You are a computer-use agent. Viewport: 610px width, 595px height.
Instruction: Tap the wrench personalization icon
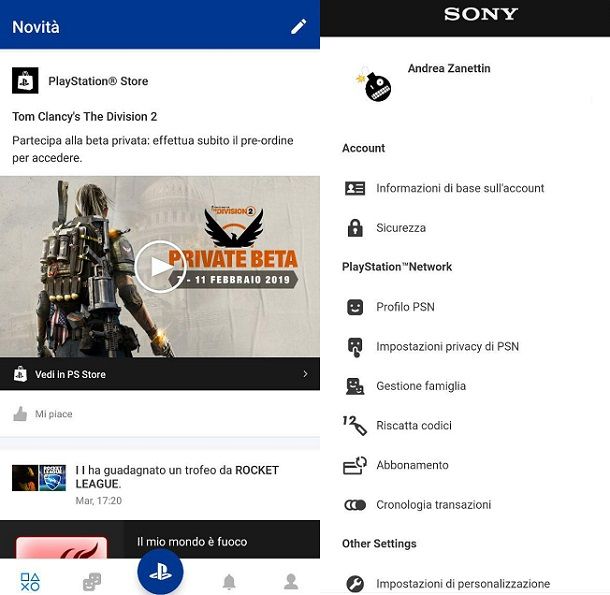[355, 584]
